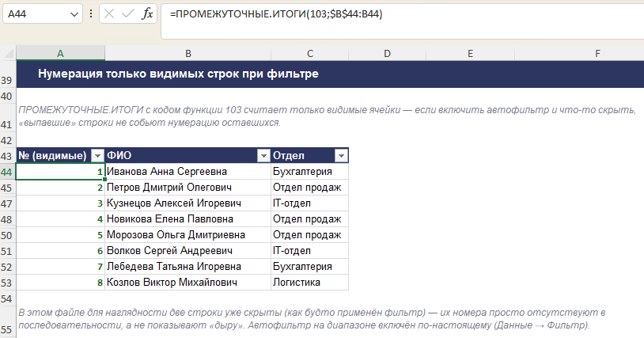644x338 pixels.
Task: Select column B header
Action: click(x=188, y=53)
